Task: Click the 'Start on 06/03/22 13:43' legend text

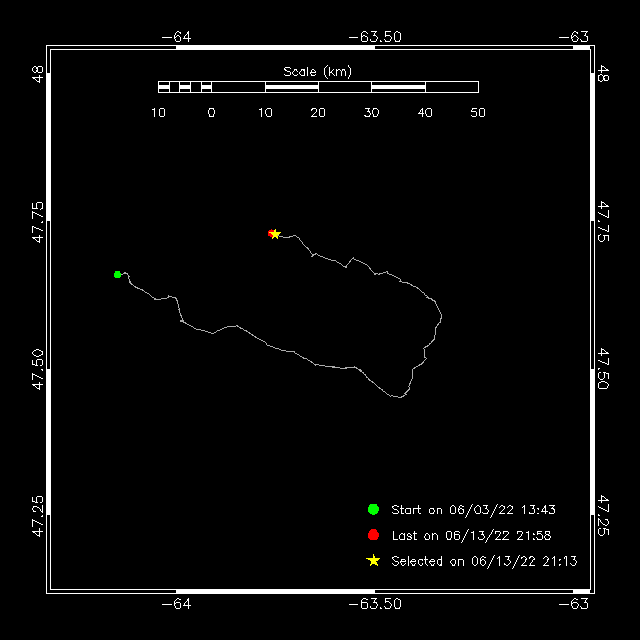Action: point(471,510)
